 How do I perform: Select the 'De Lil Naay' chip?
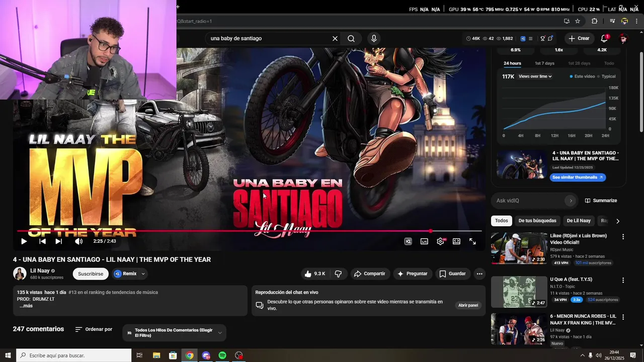pyautogui.click(x=579, y=221)
